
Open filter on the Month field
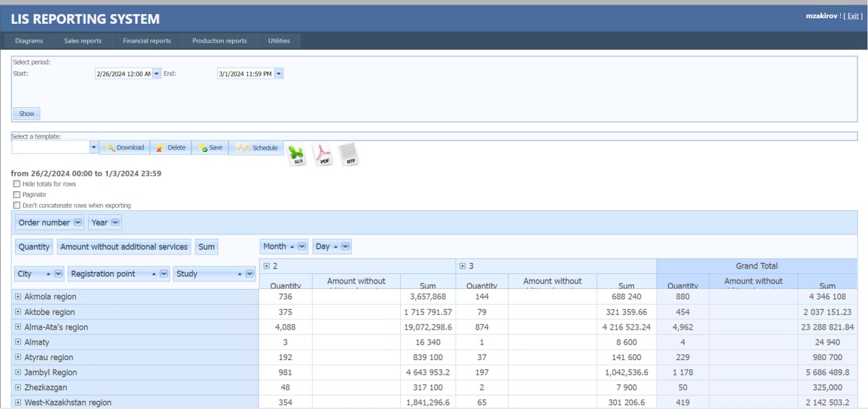click(302, 246)
